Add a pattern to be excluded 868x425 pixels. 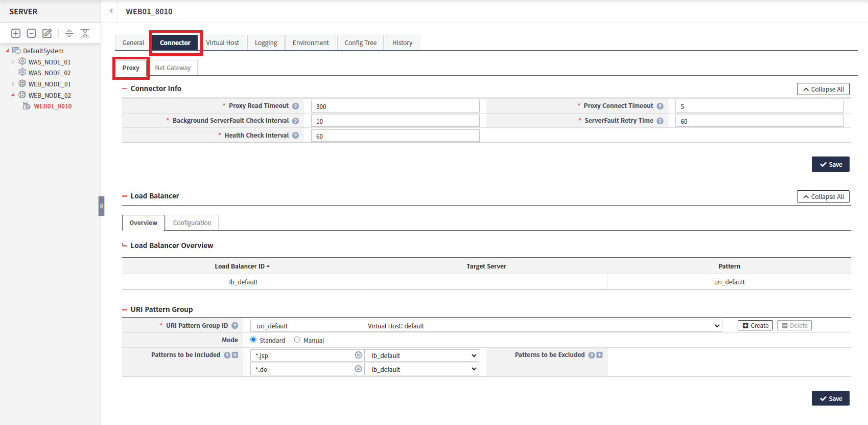coord(599,355)
